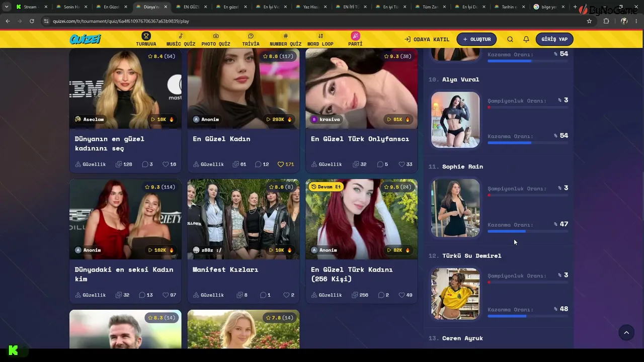Click the address bar URL field
This screenshot has width=644, height=362.
[317, 21]
